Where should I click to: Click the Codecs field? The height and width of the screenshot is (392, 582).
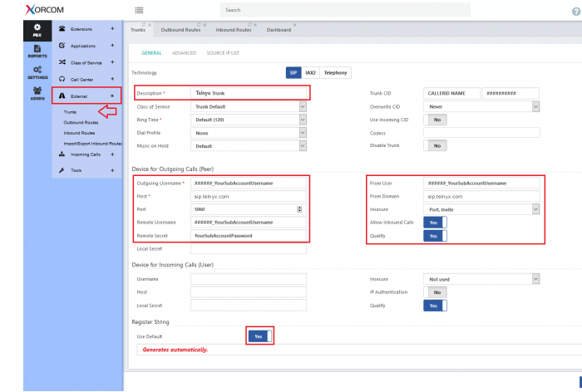[x=481, y=133]
